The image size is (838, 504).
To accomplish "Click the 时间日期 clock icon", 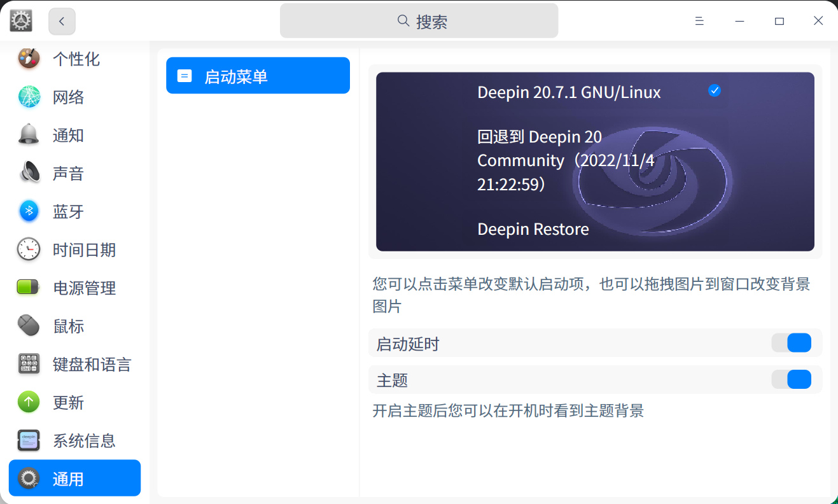I will click(x=29, y=249).
